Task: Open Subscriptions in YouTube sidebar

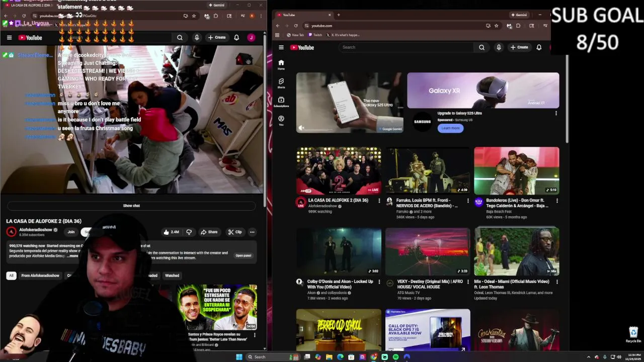Action: [x=281, y=102]
